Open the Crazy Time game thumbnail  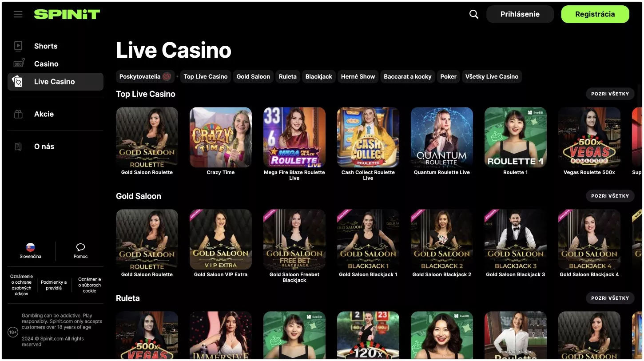221,137
